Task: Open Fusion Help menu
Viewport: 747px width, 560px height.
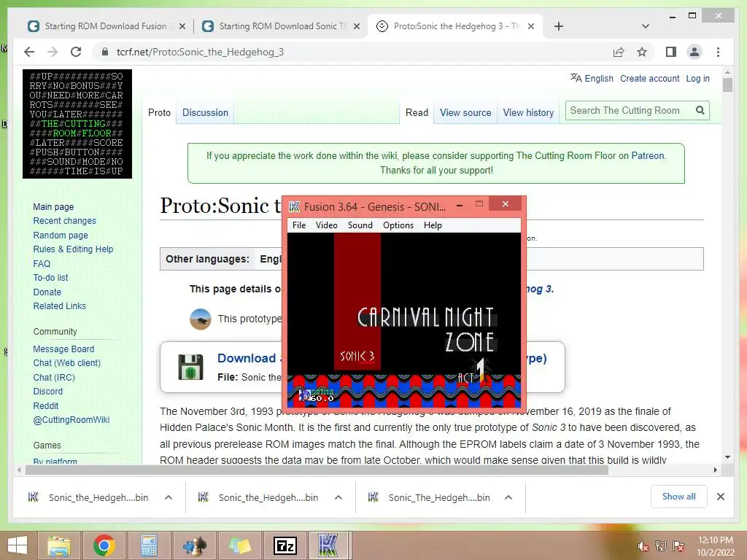Action: pyautogui.click(x=433, y=225)
